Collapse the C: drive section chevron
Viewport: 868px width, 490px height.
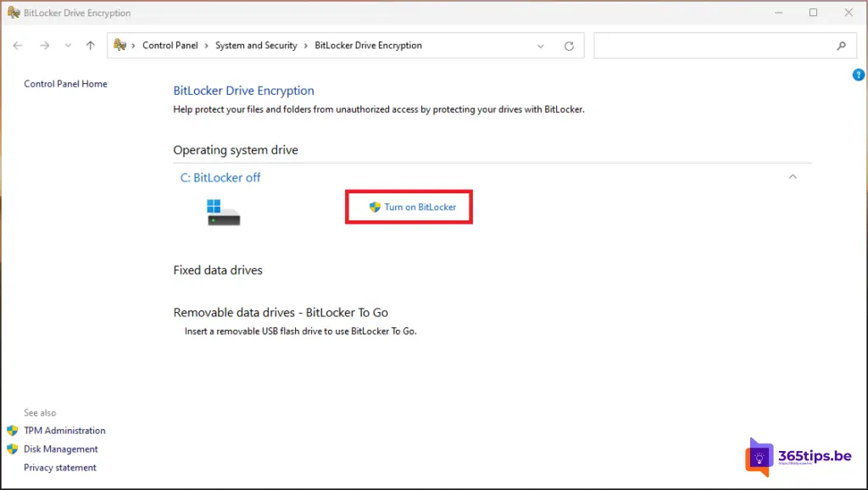[793, 177]
